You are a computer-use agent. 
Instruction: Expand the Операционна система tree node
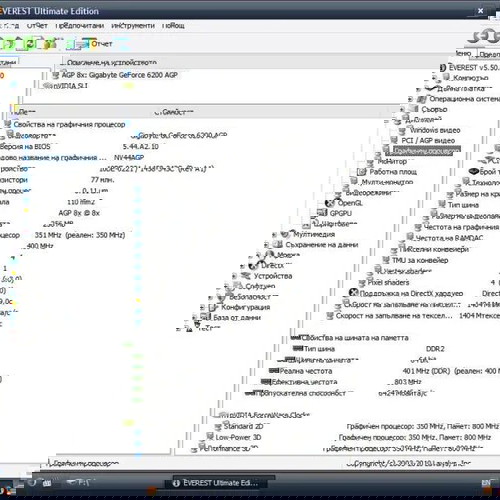coord(411,99)
